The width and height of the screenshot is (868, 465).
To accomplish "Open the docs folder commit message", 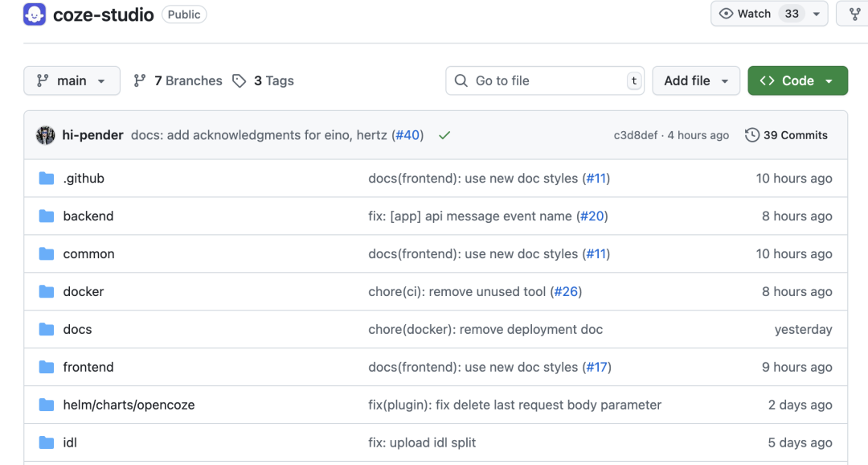I will click(x=485, y=329).
